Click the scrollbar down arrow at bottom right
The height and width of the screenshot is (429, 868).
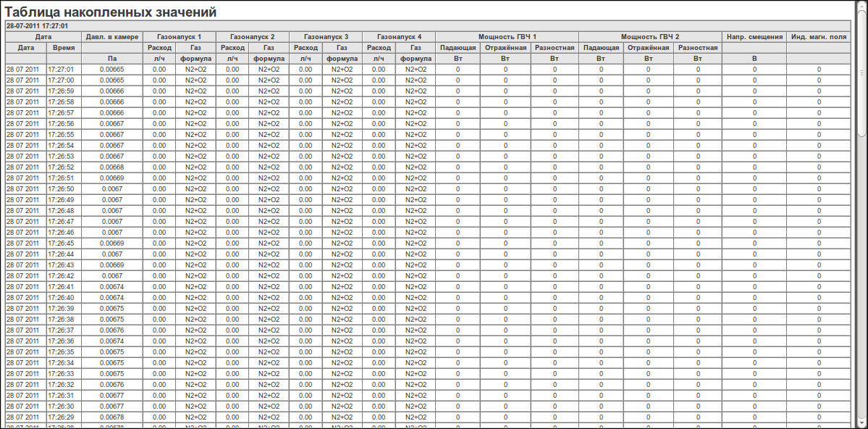point(861,423)
